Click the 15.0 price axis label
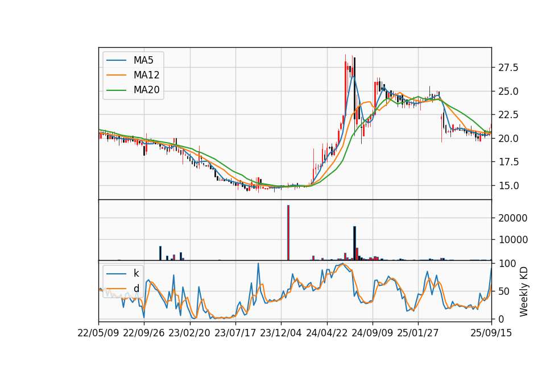Image resolution: width=546 pixels, height=392 pixels. tap(508, 186)
